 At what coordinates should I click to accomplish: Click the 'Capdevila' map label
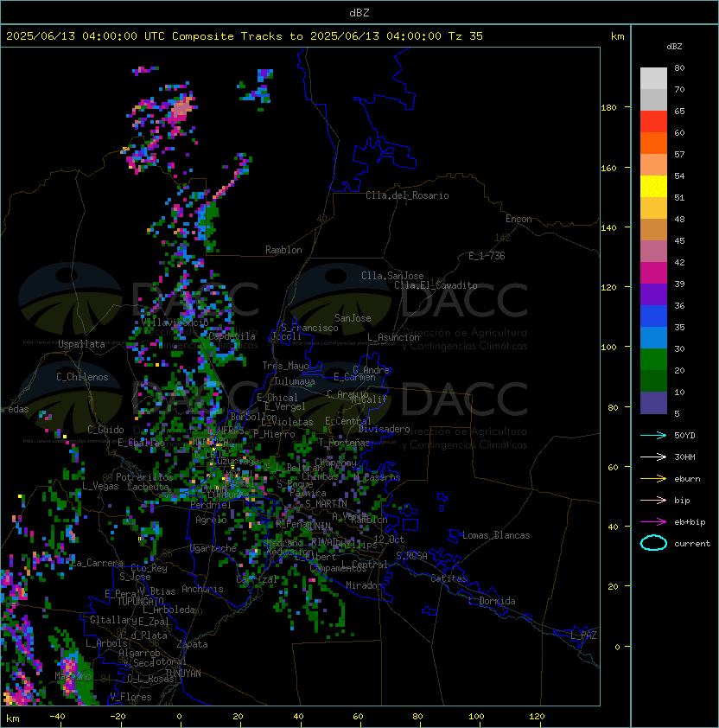click(232, 336)
